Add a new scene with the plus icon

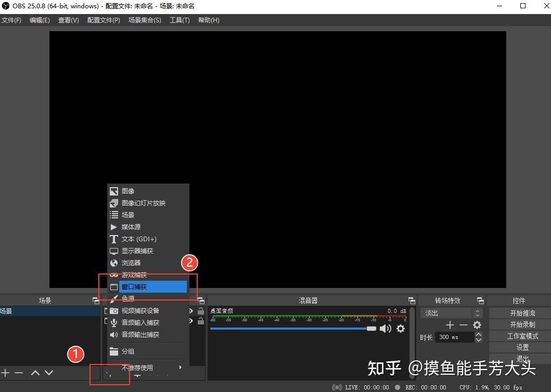tap(5, 373)
